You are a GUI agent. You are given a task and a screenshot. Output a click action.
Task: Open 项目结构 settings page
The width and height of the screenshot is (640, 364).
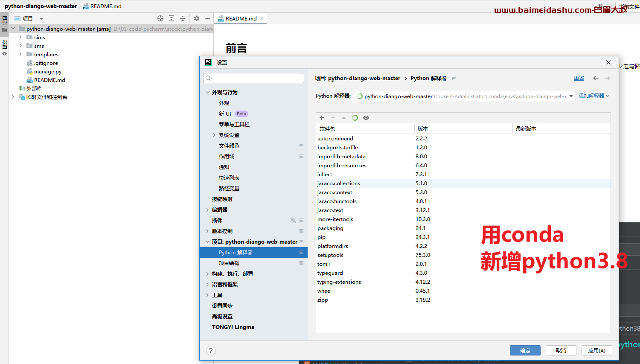click(229, 263)
